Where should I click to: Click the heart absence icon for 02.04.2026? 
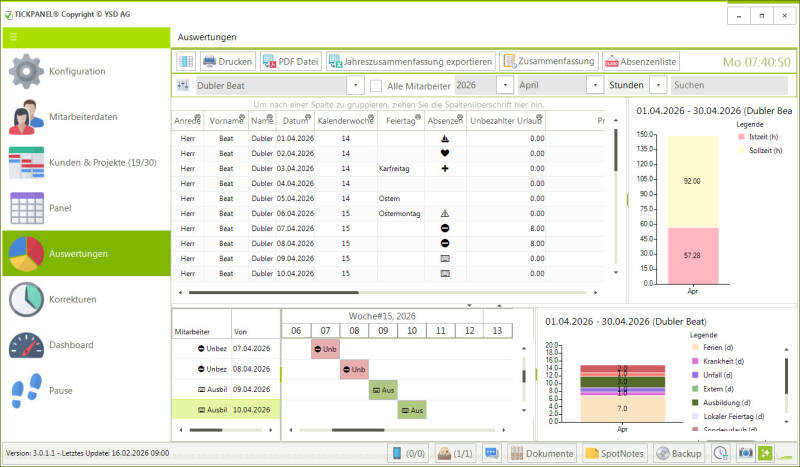[x=445, y=153]
